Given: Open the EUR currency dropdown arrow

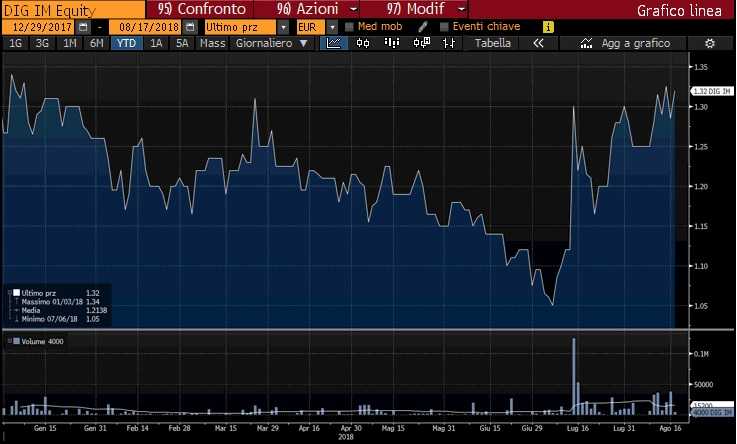Looking at the screenshot, I should coord(332,27).
